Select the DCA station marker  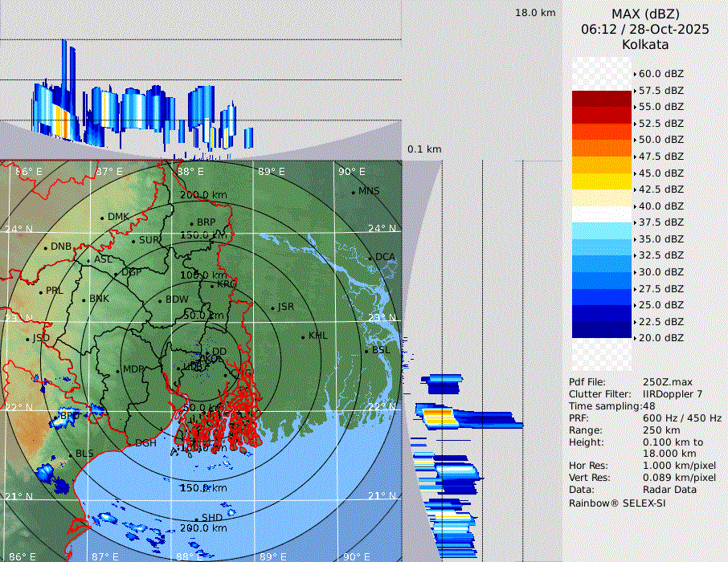(x=370, y=258)
